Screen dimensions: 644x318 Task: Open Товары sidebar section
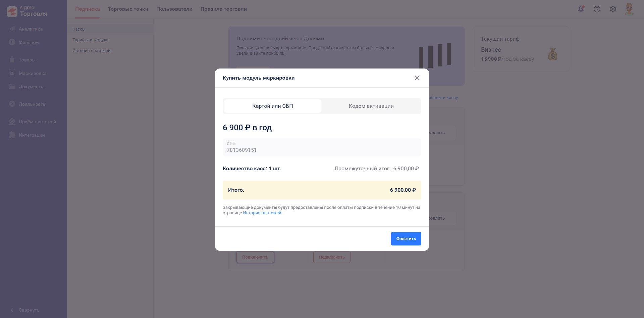[27, 60]
